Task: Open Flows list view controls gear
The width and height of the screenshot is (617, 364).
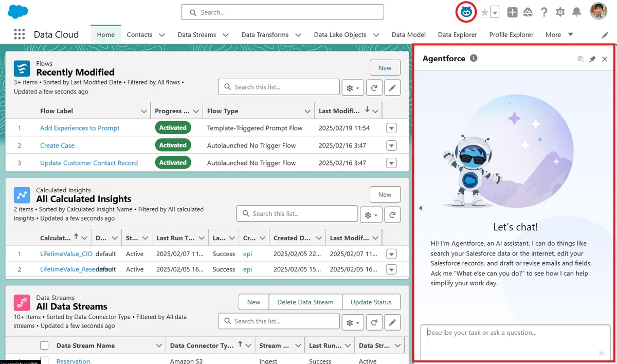Action: coord(353,87)
